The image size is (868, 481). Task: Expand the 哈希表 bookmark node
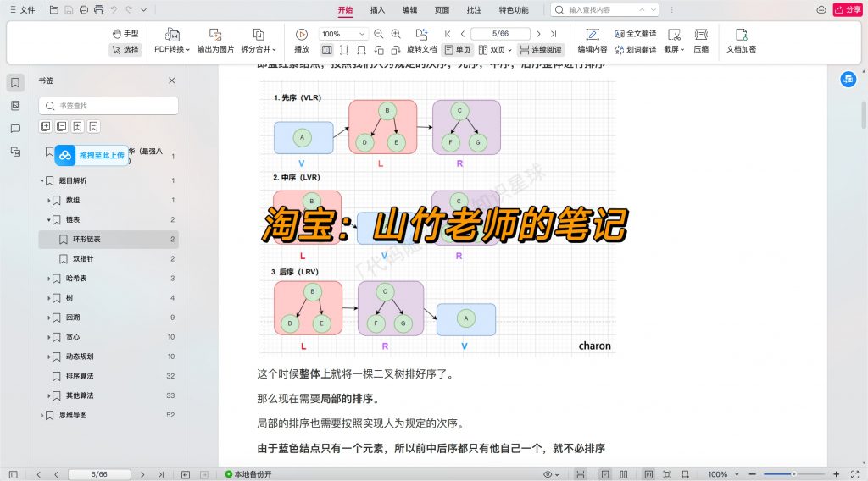(x=48, y=279)
